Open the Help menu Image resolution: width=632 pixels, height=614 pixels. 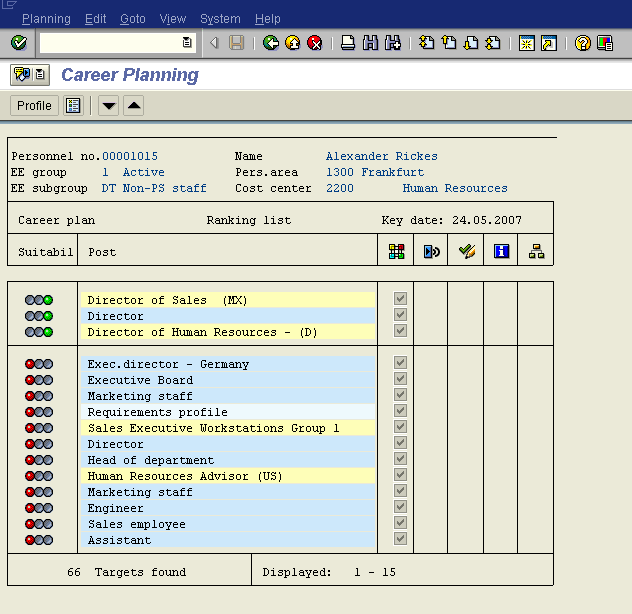268,19
